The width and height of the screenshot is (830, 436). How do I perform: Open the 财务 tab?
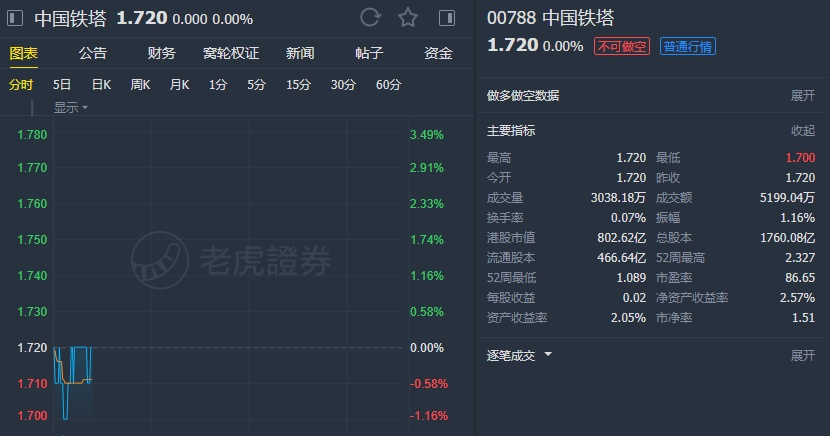[x=161, y=54]
